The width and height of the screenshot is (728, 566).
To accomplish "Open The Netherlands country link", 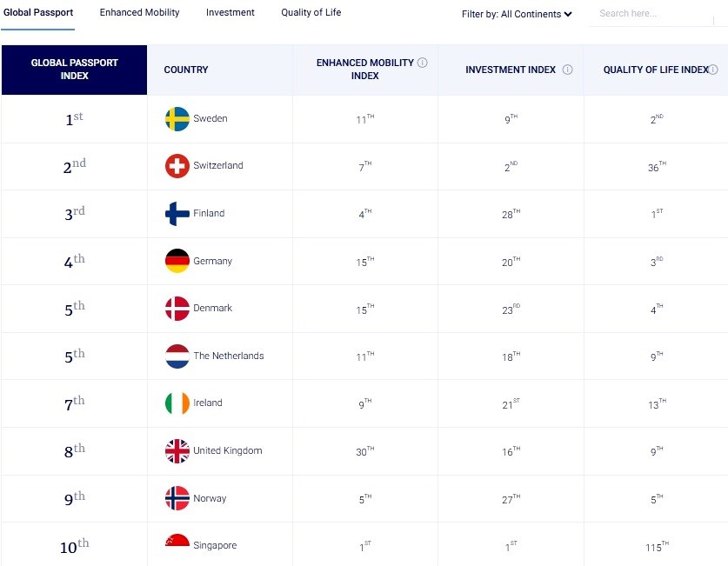I will [x=229, y=356].
